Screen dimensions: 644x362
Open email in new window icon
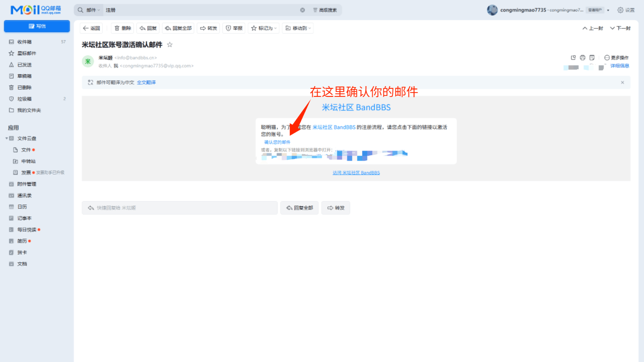[573, 58]
